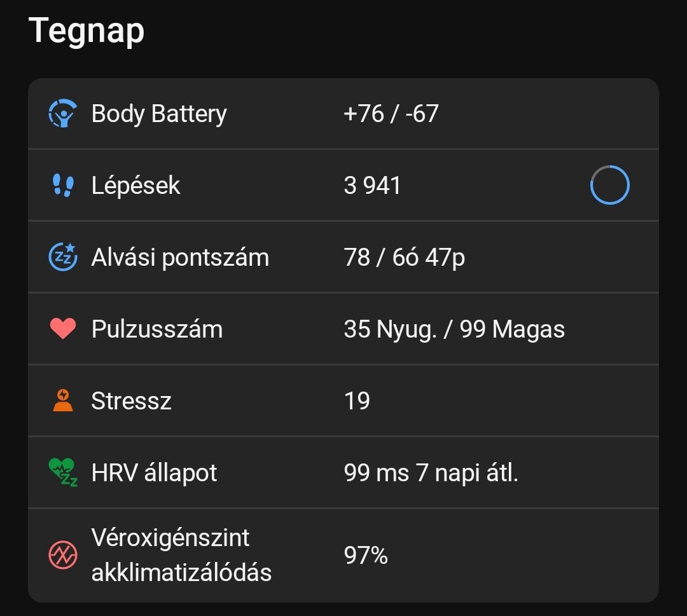Screen dimensions: 687x616
Task: Tap the 78 / 6ó 47p value
Action: click(404, 257)
